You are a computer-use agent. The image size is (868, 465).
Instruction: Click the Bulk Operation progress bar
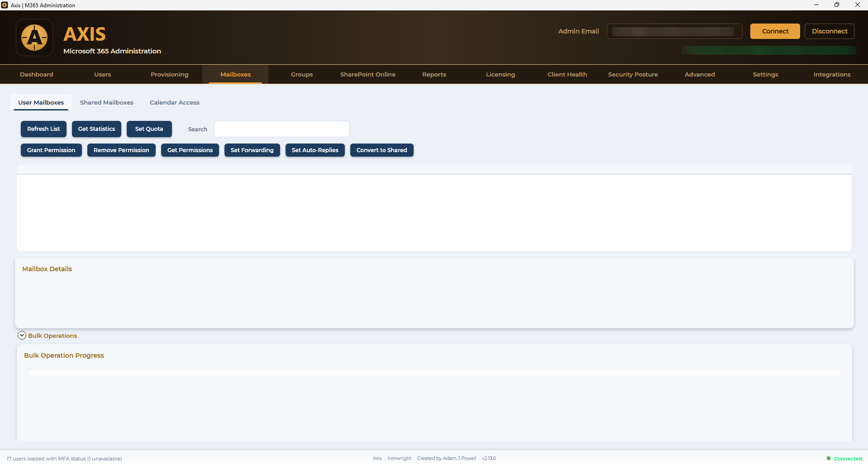434,373
